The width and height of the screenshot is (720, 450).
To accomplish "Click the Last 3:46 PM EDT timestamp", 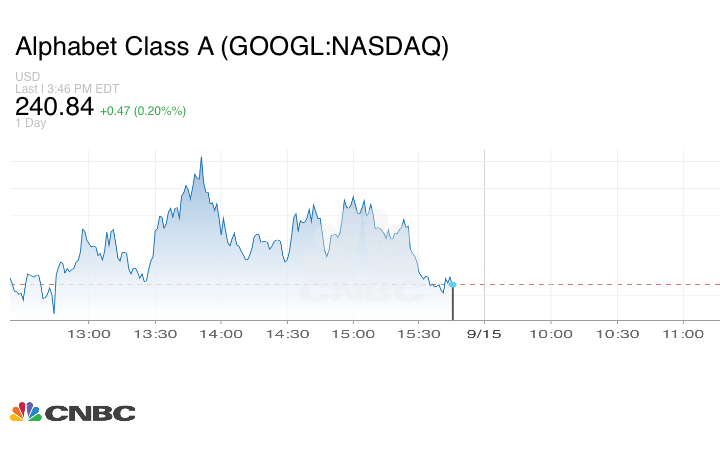I will [67, 88].
